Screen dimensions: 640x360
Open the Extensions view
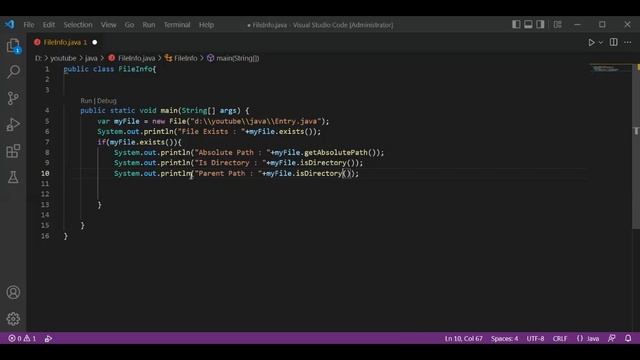13,151
